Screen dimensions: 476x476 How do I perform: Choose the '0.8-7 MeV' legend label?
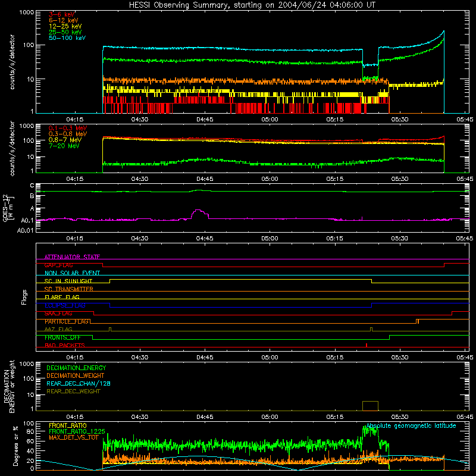click(65, 140)
